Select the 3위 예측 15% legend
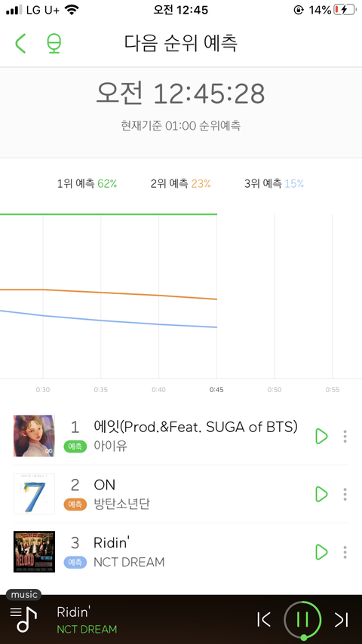Viewport: 362px width, 644px height. [274, 183]
